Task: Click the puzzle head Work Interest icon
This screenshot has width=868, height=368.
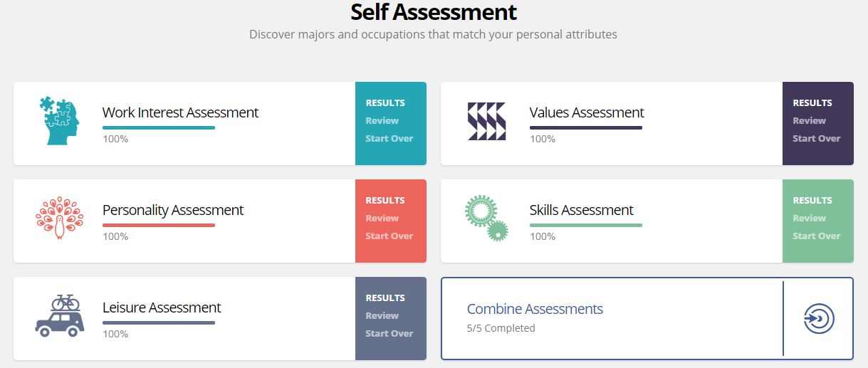Action: (60, 121)
